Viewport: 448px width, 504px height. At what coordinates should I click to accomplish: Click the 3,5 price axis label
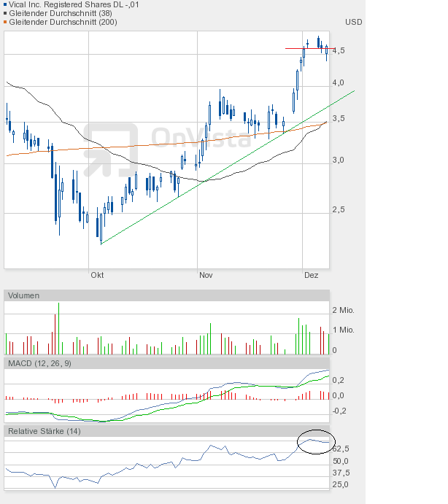coord(339,118)
